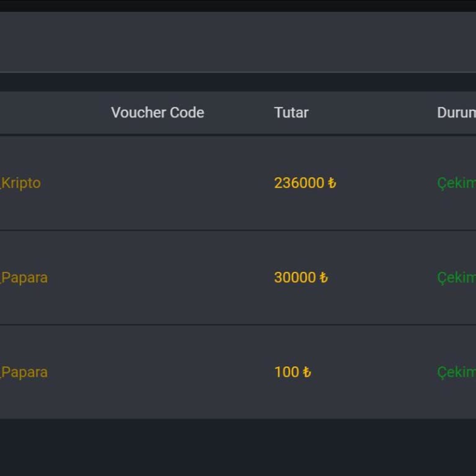Select the Tutar column header

(291, 113)
